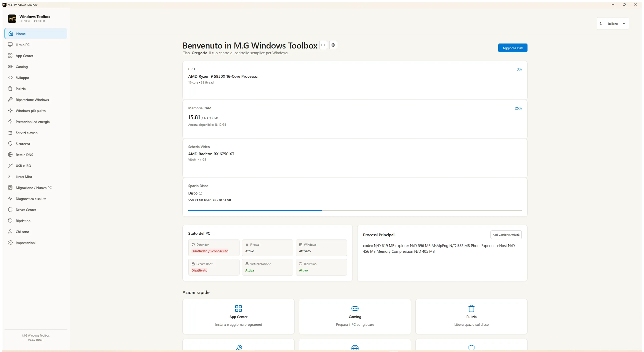This screenshot has height=352, width=644.
Task: Go to the Il mio PC page
Action: pyautogui.click(x=36, y=44)
